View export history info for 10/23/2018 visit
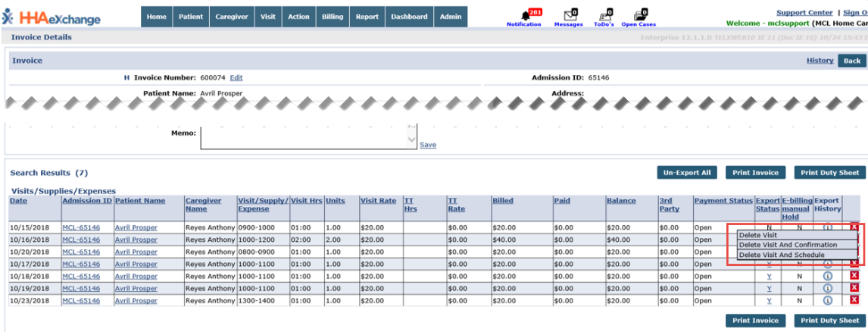 click(x=828, y=301)
